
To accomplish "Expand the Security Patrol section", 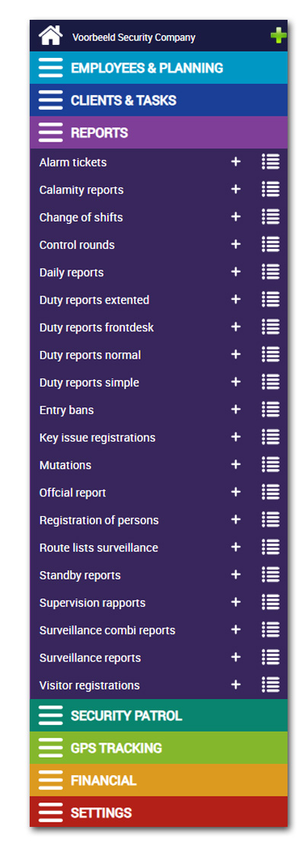I will (159, 715).
